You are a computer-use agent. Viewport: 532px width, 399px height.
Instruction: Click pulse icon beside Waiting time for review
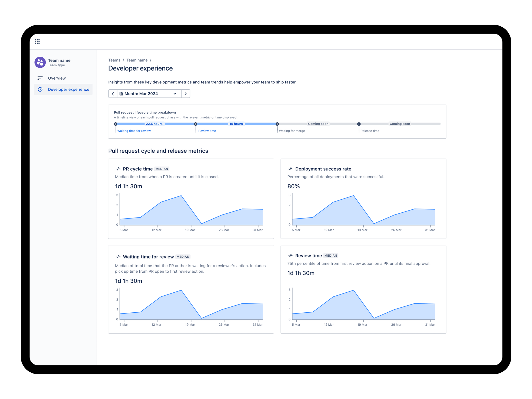[118, 257]
